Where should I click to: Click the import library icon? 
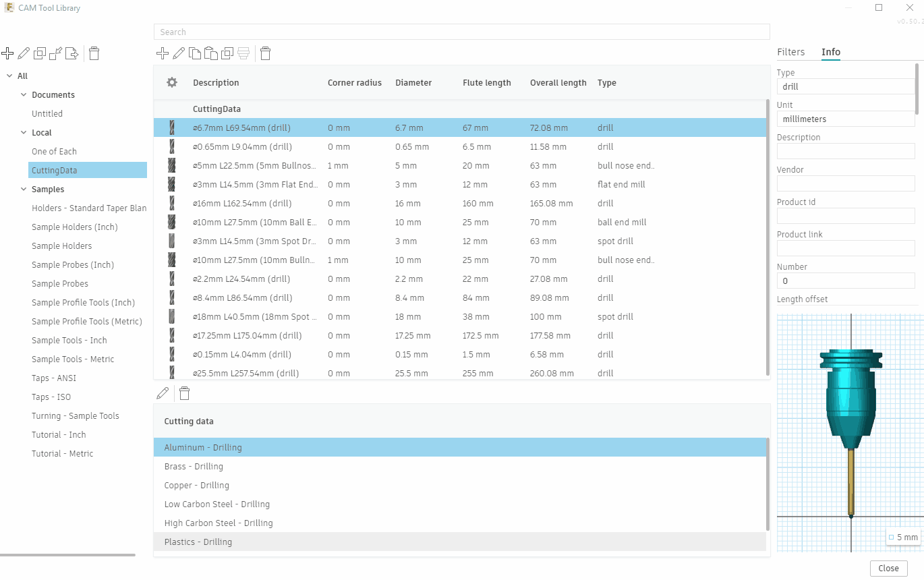(x=56, y=53)
